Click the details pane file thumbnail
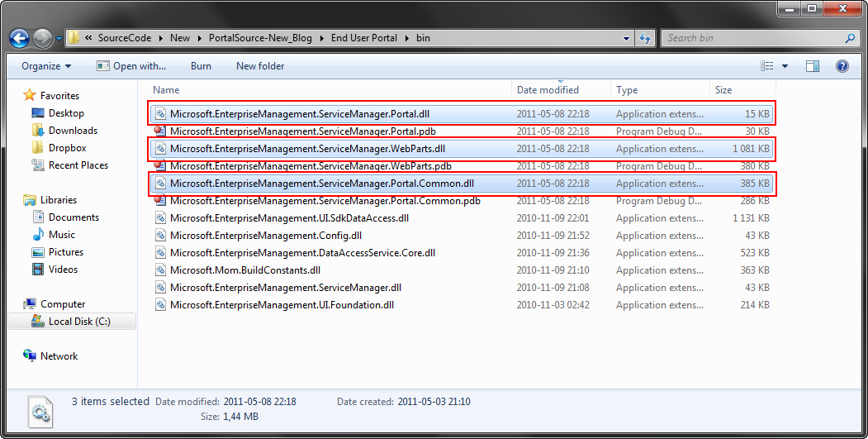Image resolution: width=868 pixels, height=439 pixels. pyautogui.click(x=40, y=412)
